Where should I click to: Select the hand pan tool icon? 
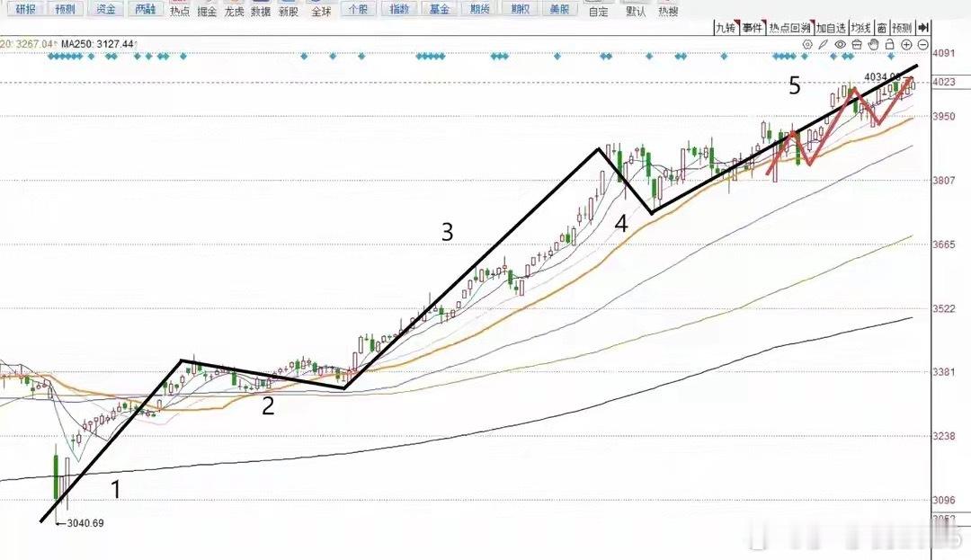(873, 45)
